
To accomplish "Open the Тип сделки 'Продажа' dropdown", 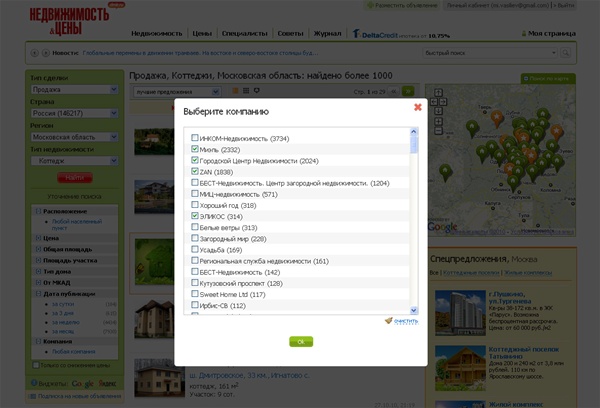I will coord(74,90).
